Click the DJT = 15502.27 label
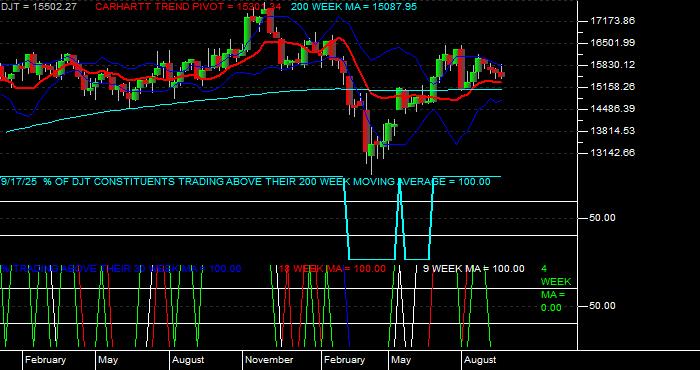Viewport: 700px width, 370px height. (38, 7)
